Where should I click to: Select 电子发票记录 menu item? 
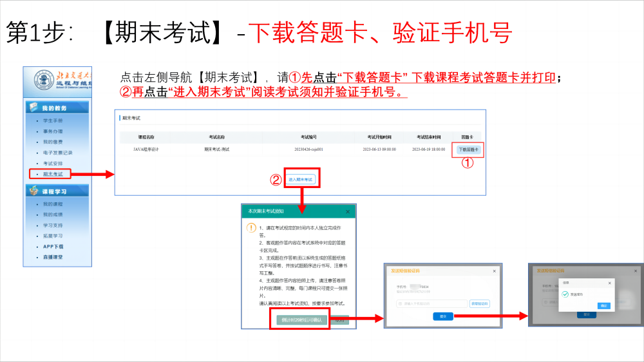57,153
